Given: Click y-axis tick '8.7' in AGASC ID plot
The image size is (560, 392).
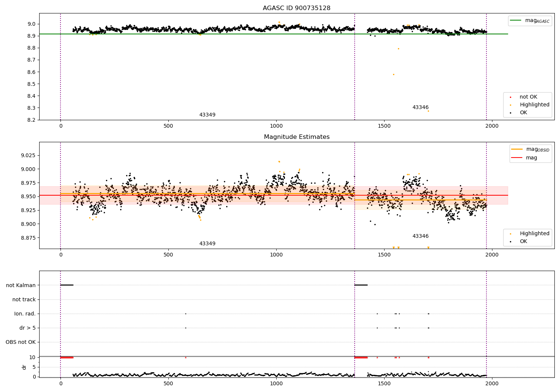Looking at the screenshot, I should click(31, 60).
